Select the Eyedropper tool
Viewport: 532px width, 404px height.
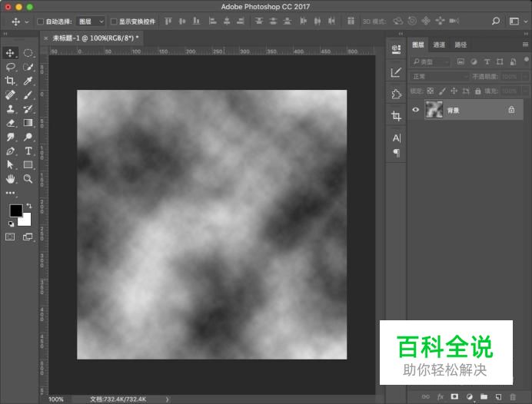(x=28, y=81)
